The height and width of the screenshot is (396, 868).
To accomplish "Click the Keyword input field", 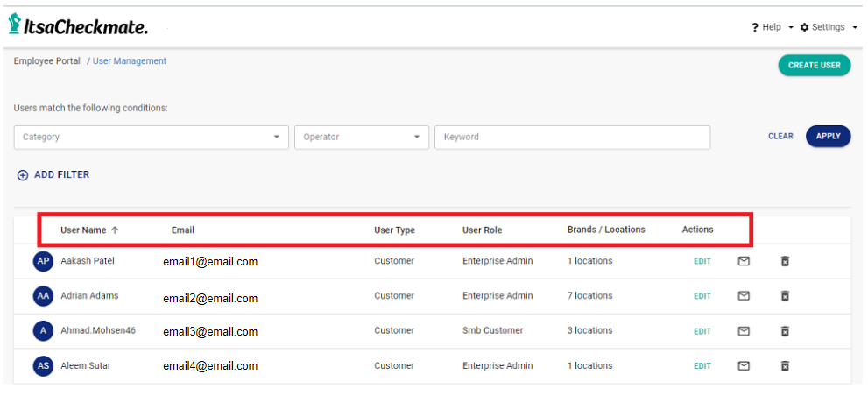I will pyautogui.click(x=572, y=138).
